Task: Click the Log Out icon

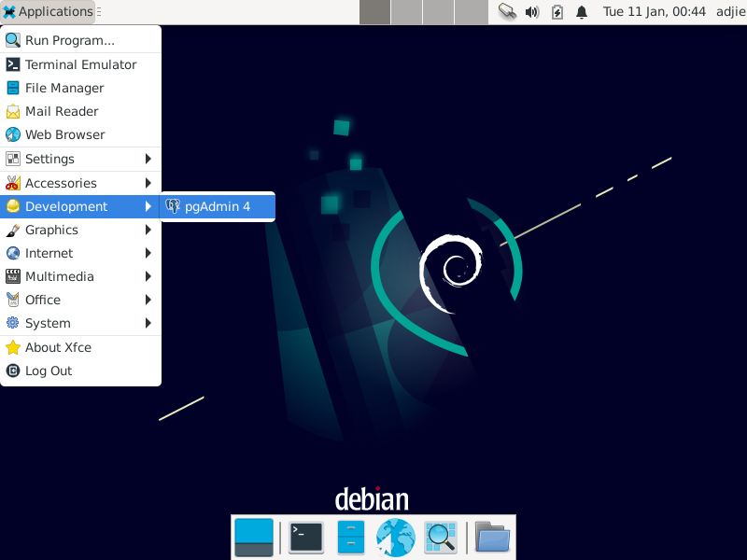Action: (x=13, y=371)
